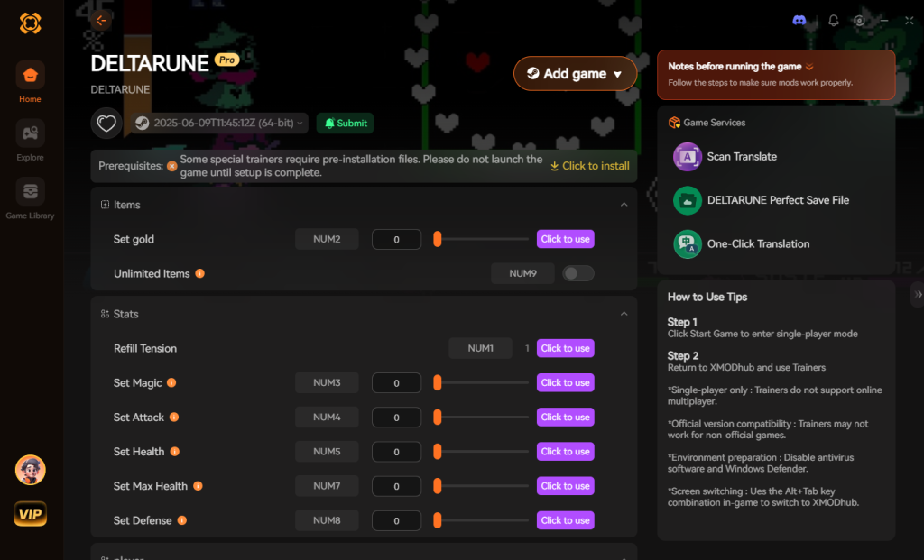Click the Stats section icon
This screenshot has height=560, width=924.
point(105,314)
